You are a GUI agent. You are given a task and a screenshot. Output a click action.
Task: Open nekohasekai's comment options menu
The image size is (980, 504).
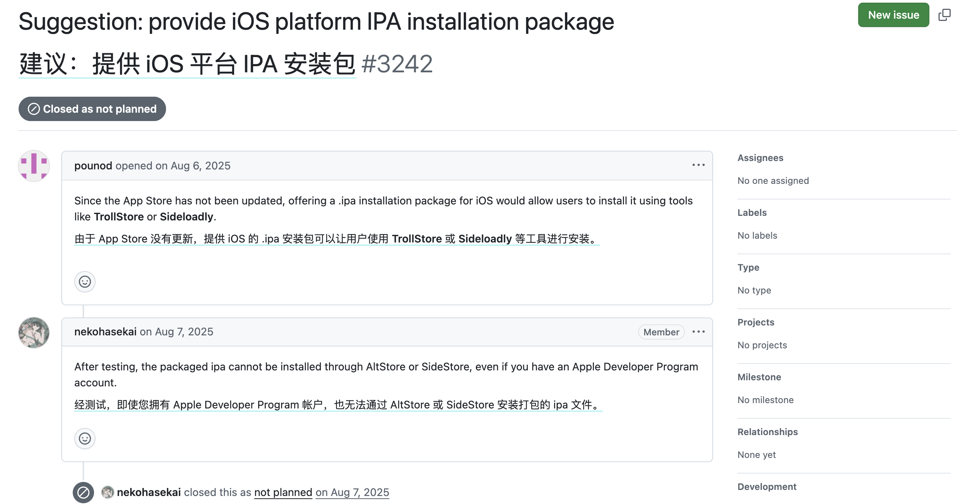coord(698,332)
